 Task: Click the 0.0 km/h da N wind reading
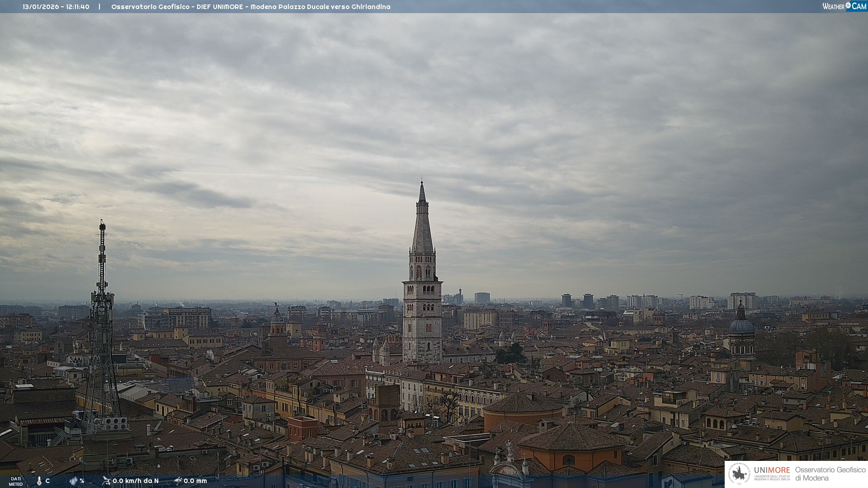(136, 481)
